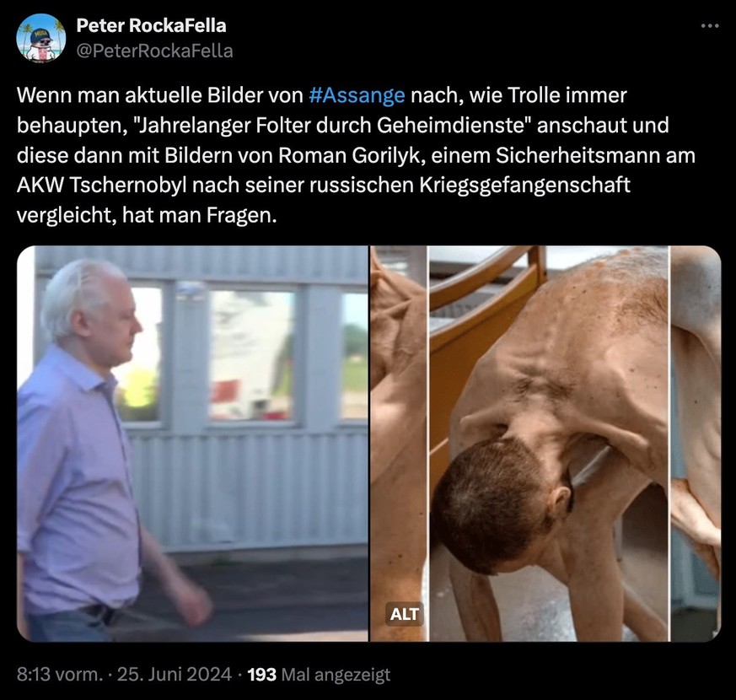
Task: Click the narrow left strip of the collage
Action: click(x=399, y=444)
